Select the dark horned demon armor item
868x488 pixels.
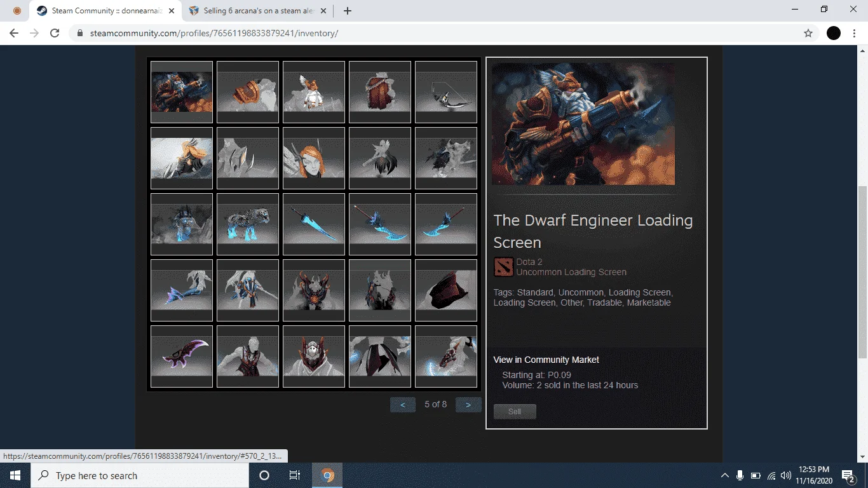(314, 290)
